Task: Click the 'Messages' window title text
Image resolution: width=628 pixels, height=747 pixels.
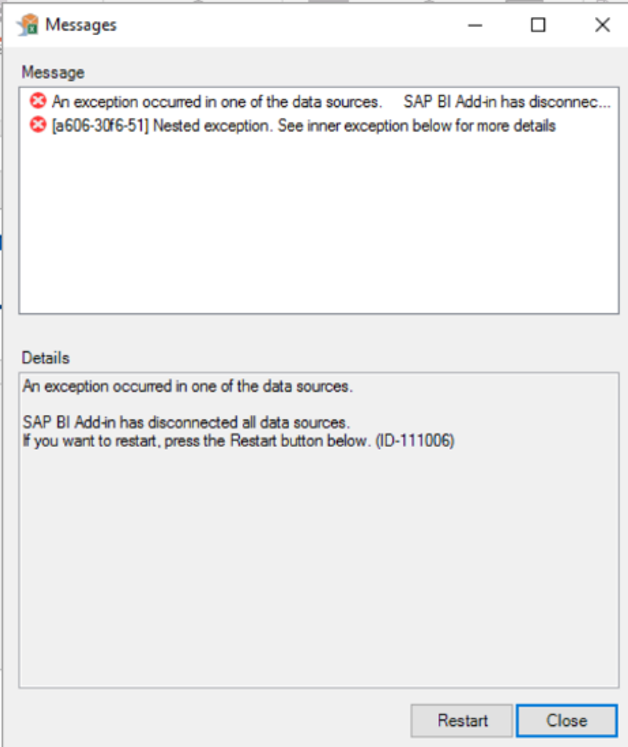Action: [x=81, y=25]
